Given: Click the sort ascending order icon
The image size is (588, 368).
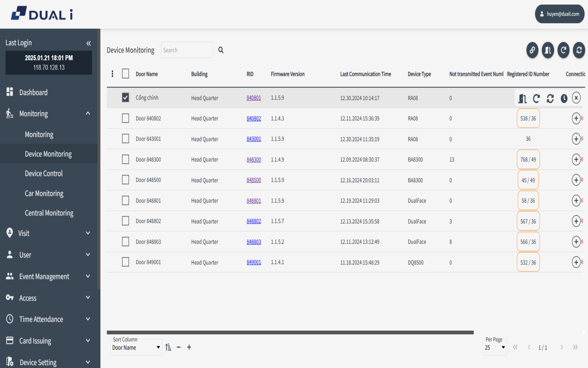Looking at the screenshot, I should [x=168, y=347].
